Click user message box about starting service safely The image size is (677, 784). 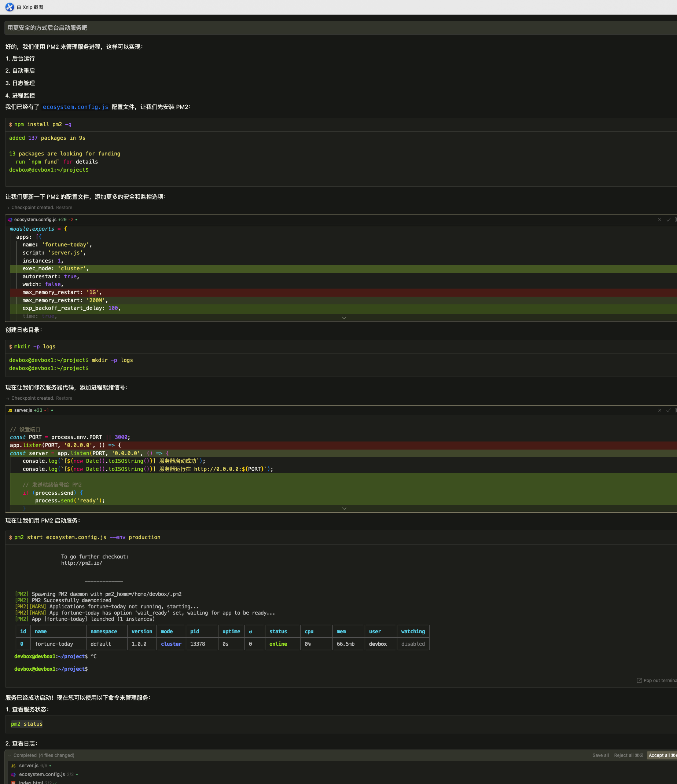click(341, 28)
